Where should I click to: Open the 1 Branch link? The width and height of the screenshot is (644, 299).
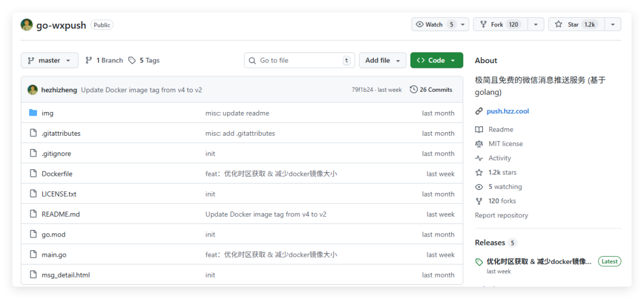[104, 60]
